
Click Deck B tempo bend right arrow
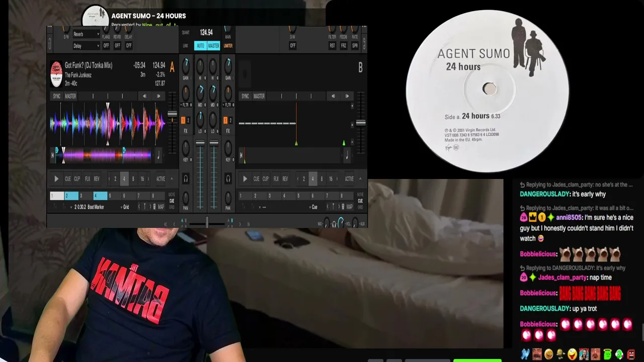pos(347,96)
